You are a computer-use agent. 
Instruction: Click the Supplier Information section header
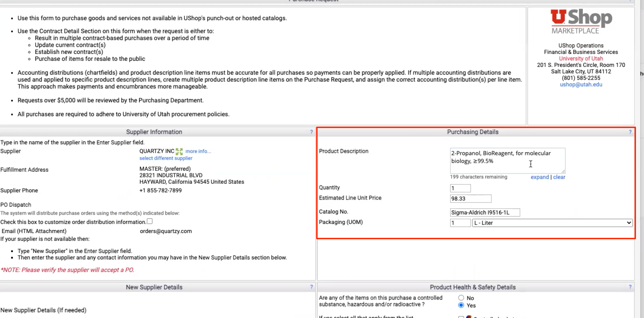154,132
